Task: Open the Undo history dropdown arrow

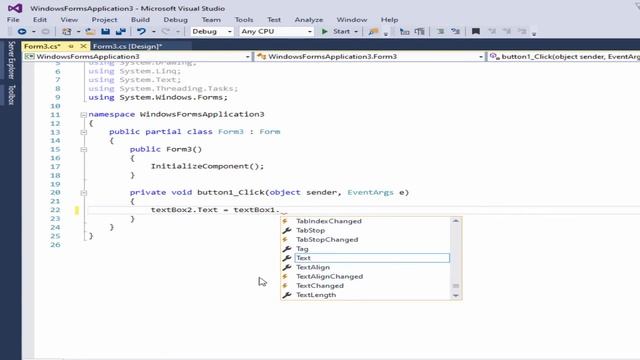Action: [153, 31]
